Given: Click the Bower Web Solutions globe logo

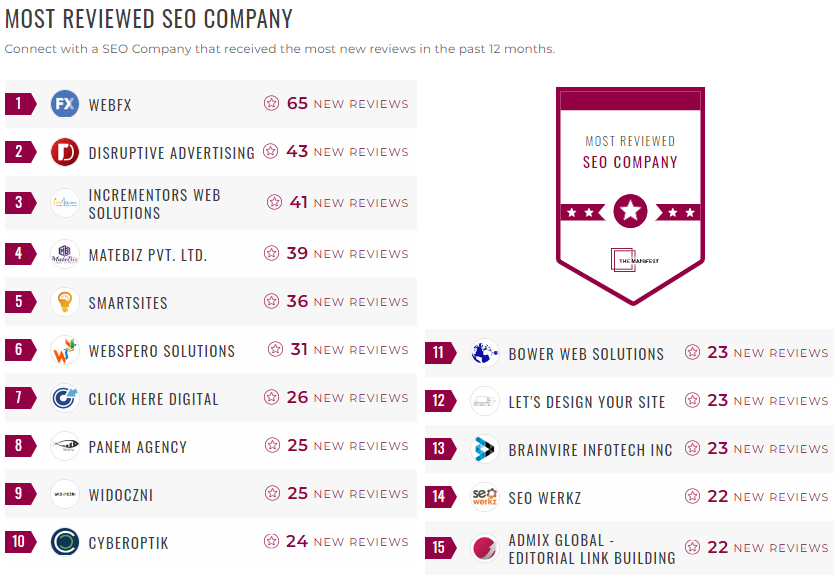Looking at the screenshot, I should coord(484,352).
